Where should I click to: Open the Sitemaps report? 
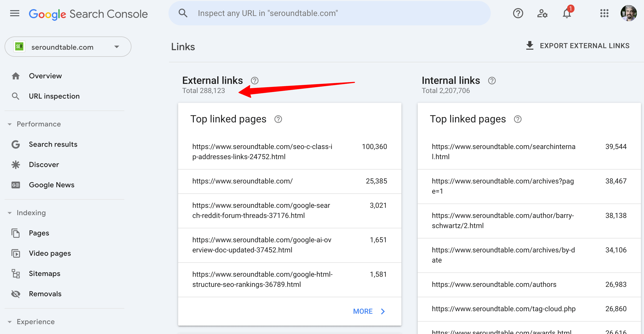45,273
